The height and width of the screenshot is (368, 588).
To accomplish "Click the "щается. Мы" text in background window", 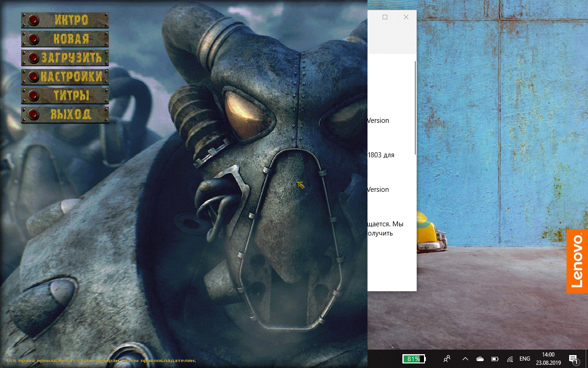I will (385, 224).
